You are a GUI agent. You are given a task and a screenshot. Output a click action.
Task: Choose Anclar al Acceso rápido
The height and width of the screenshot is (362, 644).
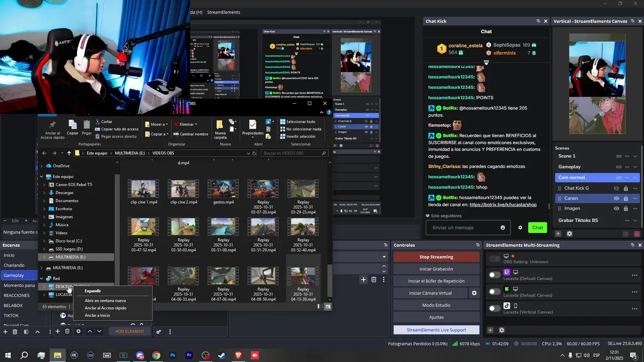tap(106, 308)
